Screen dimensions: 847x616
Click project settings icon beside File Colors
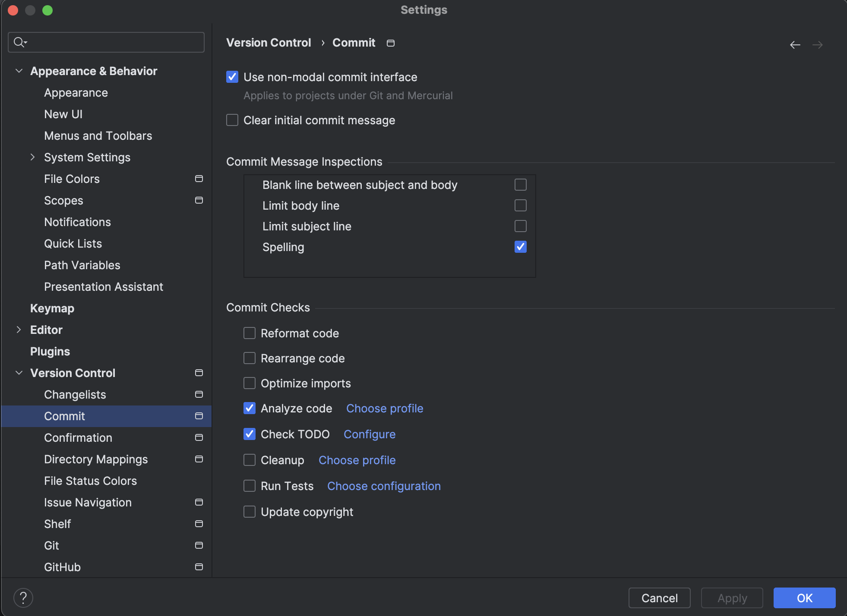199,179
